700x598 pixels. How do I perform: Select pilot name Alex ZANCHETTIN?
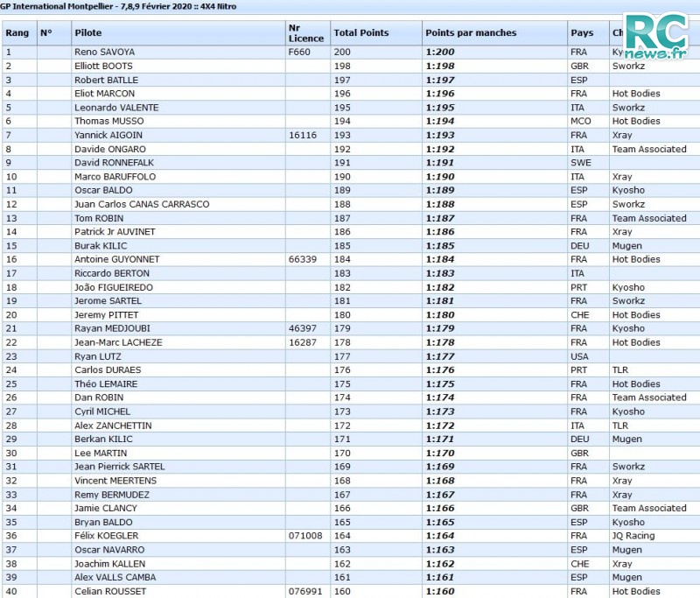click(x=113, y=426)
